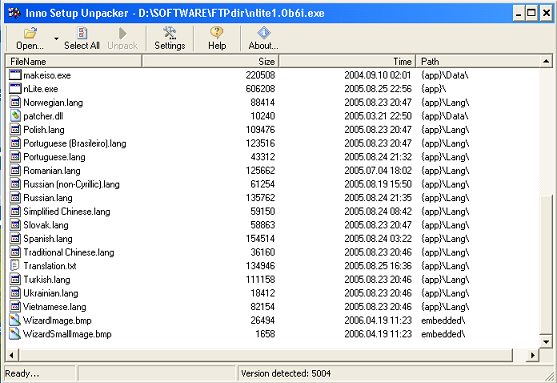The width and height of the screenshot is (557, 383).
Task: Sort list by Path column header
Action: tap(478, 61)
